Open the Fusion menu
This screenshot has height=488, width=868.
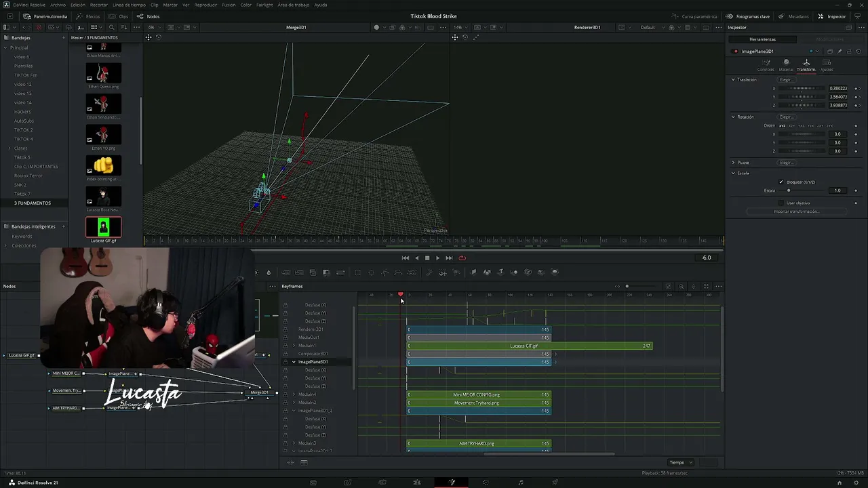[229, 5]
